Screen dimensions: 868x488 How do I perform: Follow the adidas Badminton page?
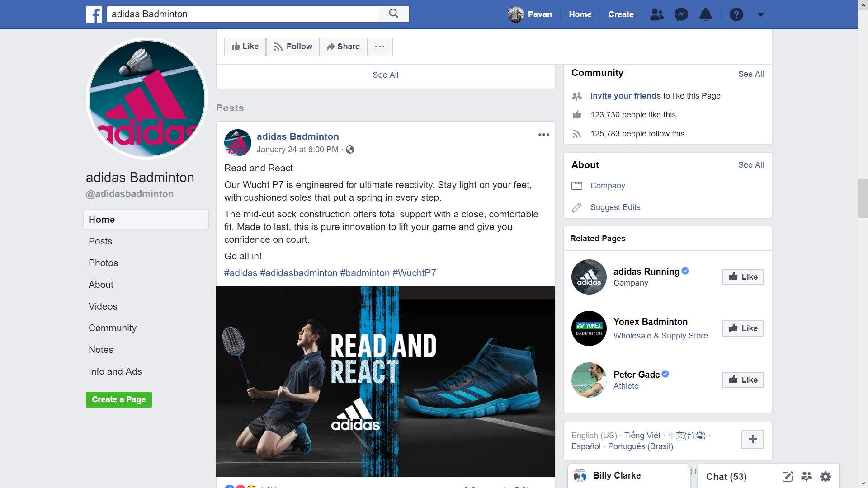pyautogui.click(x=293, y=47)
